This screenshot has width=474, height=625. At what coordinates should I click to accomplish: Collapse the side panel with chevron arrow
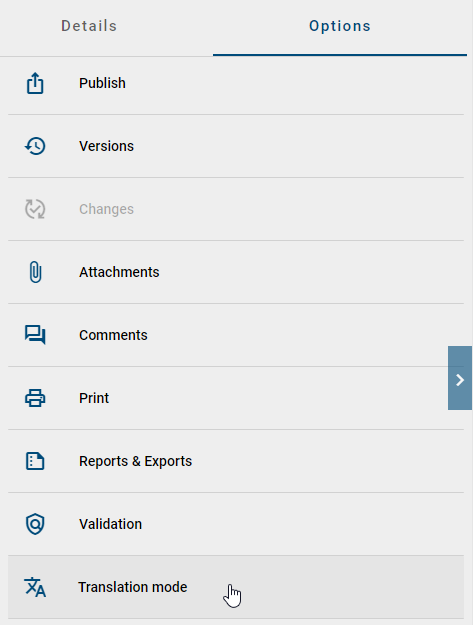click(x=460, y=378)
